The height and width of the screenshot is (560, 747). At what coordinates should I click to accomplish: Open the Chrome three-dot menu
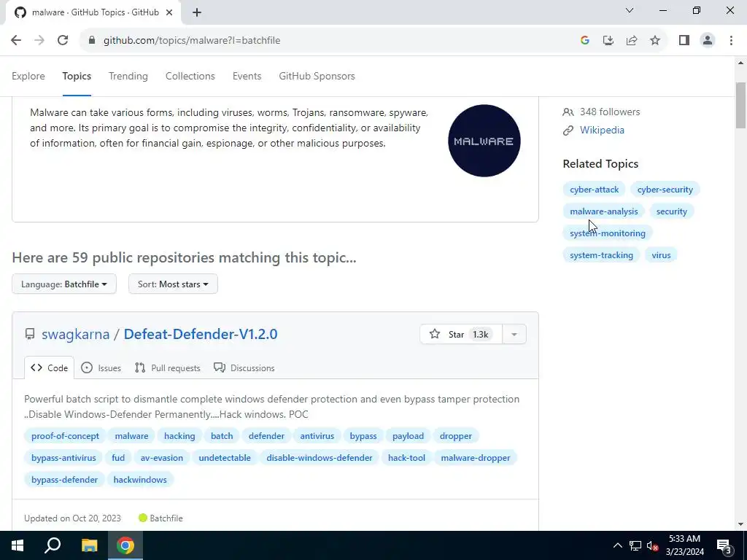coord(731,41)
